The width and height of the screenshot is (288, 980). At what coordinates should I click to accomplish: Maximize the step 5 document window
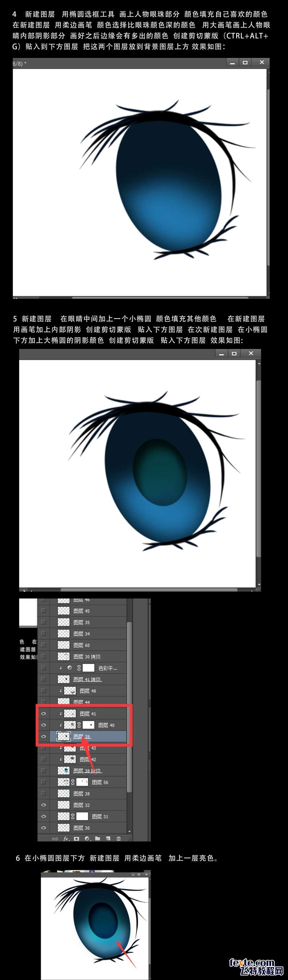pyautogui.click(x=234, y=354)
